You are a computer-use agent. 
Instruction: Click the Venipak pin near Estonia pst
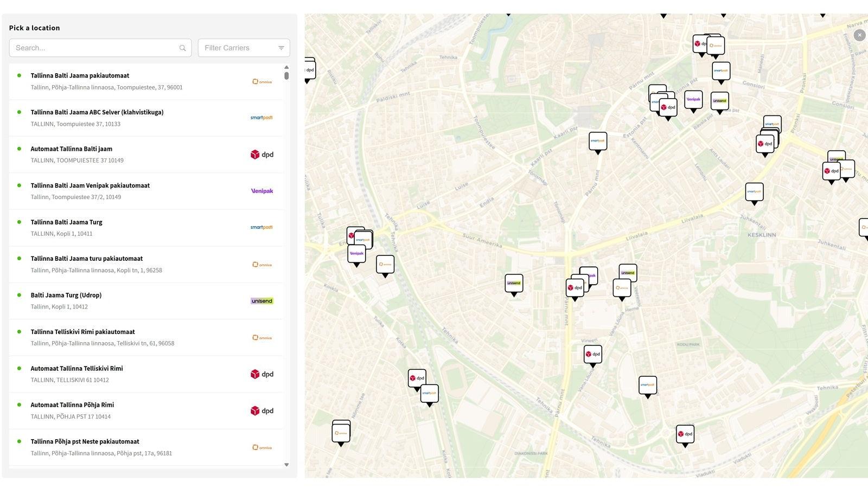point(693,100)
